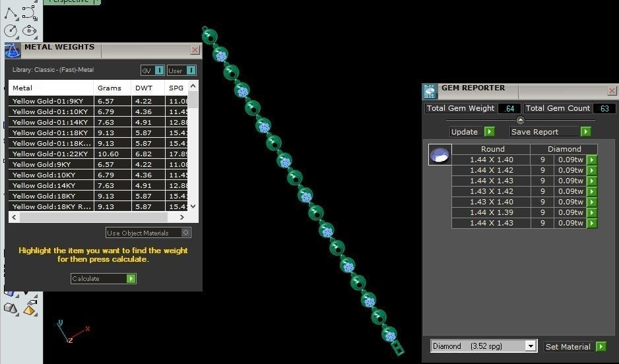Open the Perspective viewport dropdown arrow
The image size is (619, 364).
(97, 1)
